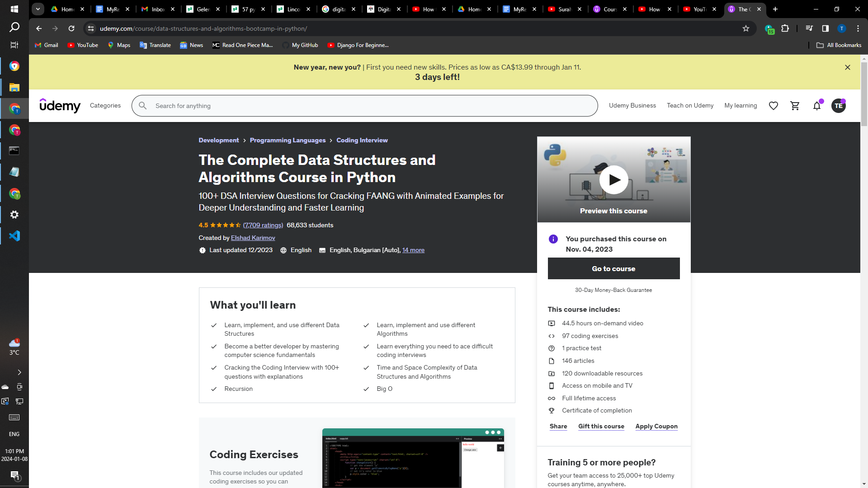The width and height of the screenshot is (868, 488).
Task: Toggle the browser side panel
Action: (826, 28)
